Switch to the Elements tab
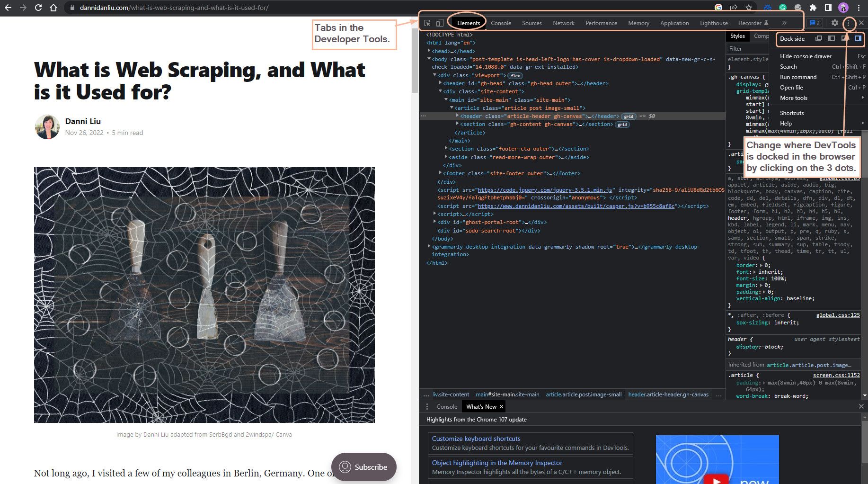This screenshot has width=868, height=484. tap(469, 23)
